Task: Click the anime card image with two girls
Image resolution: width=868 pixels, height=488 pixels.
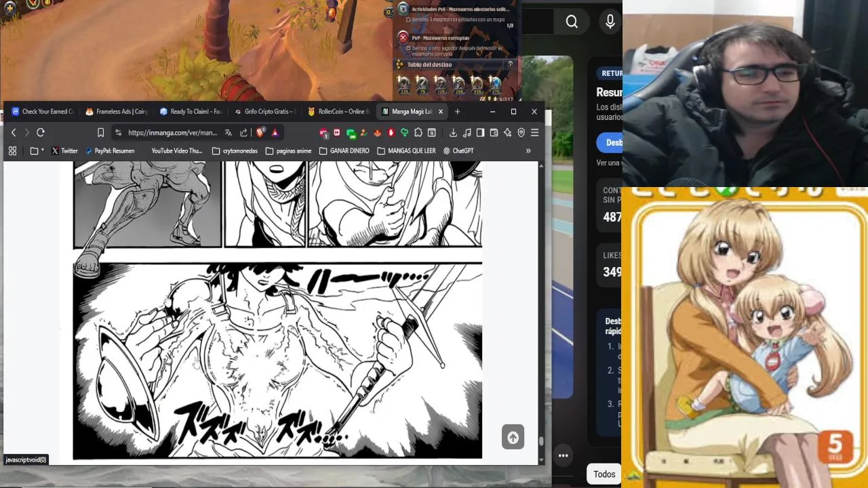Action: [746, 339]
